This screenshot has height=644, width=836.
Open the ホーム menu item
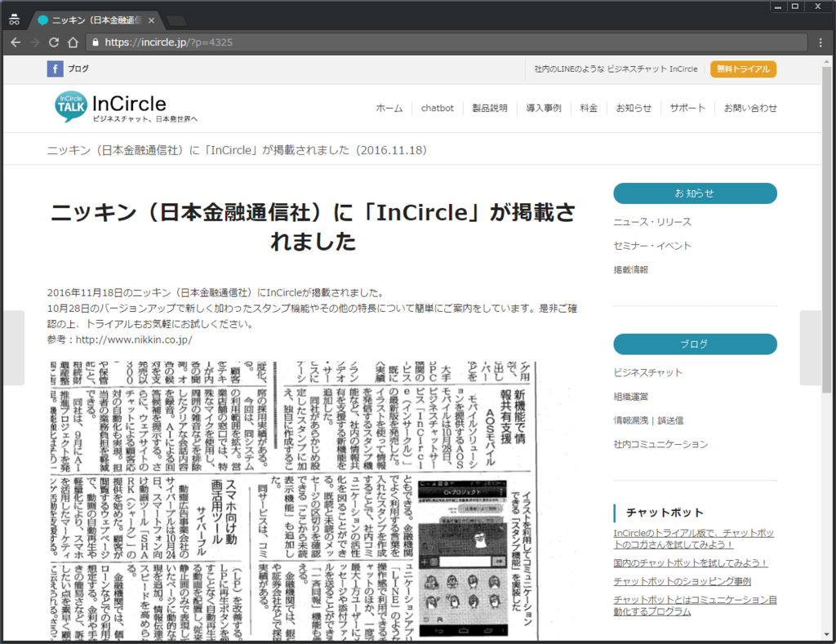389,109
